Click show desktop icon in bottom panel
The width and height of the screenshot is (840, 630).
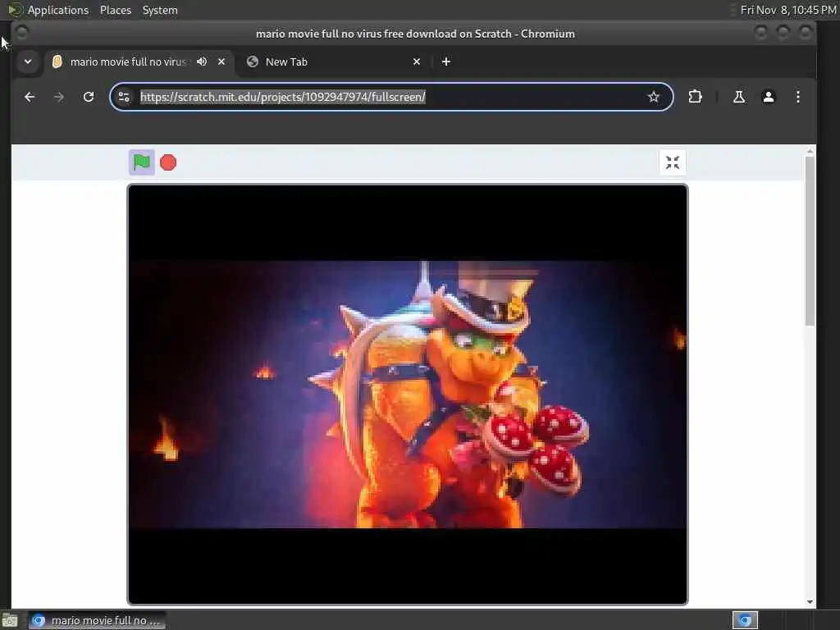coord(10,621)
